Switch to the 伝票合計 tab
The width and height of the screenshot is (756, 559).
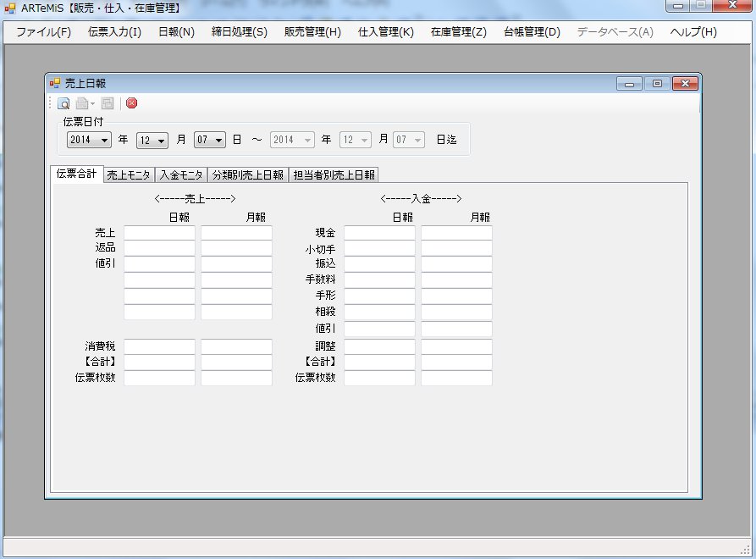point(77,174)
